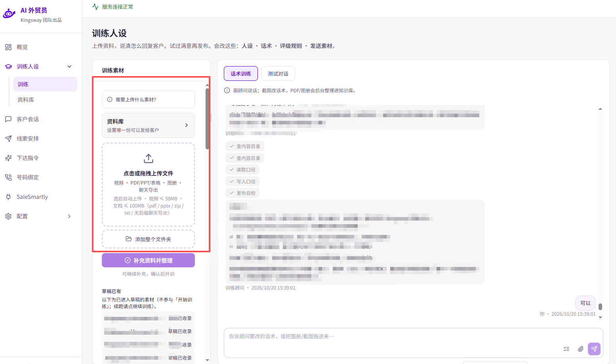The width and height of the screenshot is (616, 364).
Task: Collapse the 训练人设 menu chevron
Action: [x=69, y=67]
